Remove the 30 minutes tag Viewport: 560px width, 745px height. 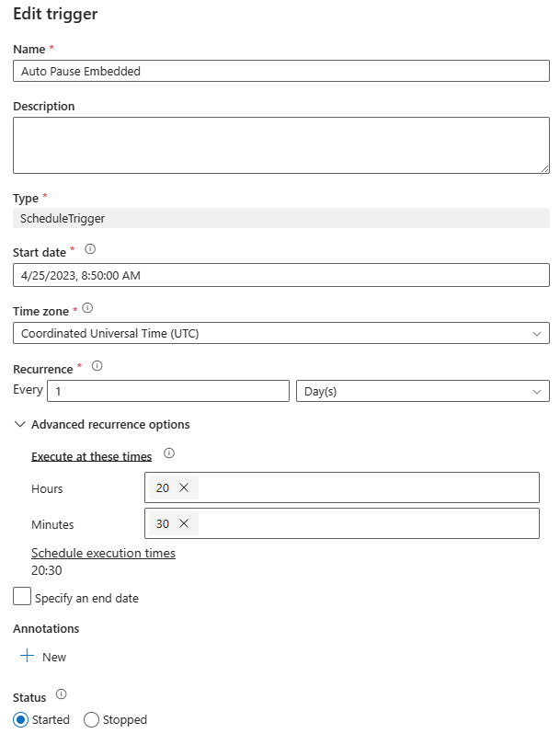tap(184, 523)
